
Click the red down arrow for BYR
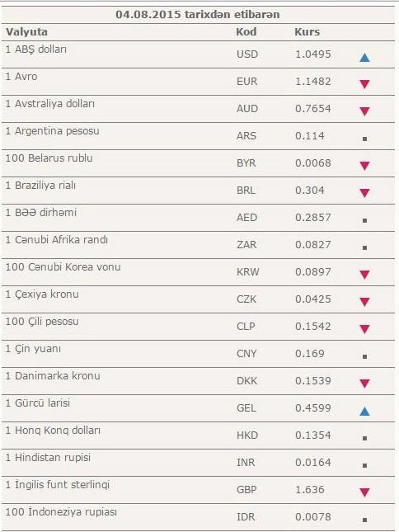click(364, 166)
